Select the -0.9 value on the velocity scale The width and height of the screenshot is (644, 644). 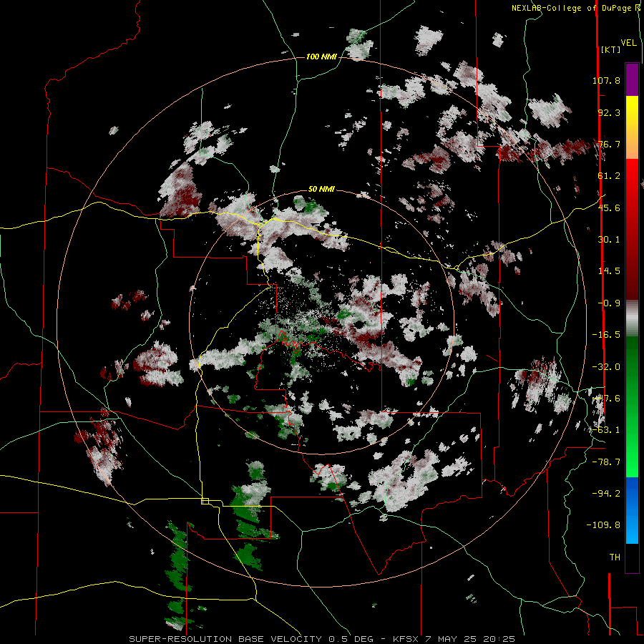[x=609, y=303]
